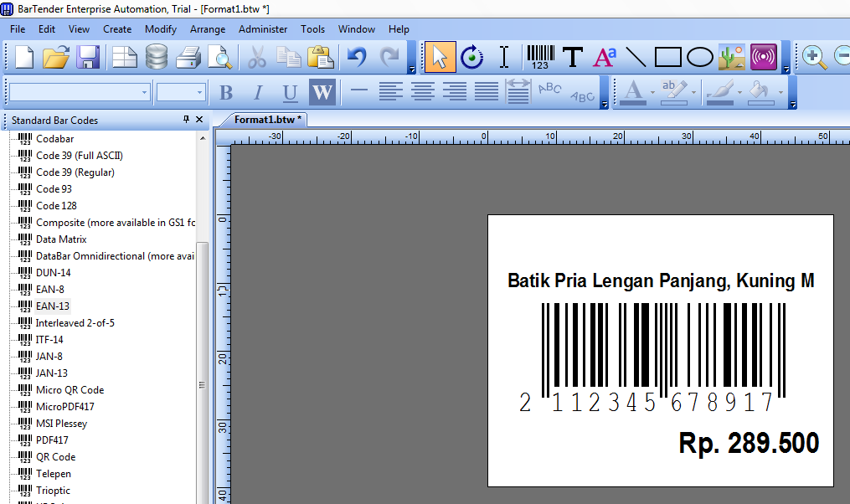Apply the text highlight color
This screenshot has height=504, width=850.
tap(674, 93)
